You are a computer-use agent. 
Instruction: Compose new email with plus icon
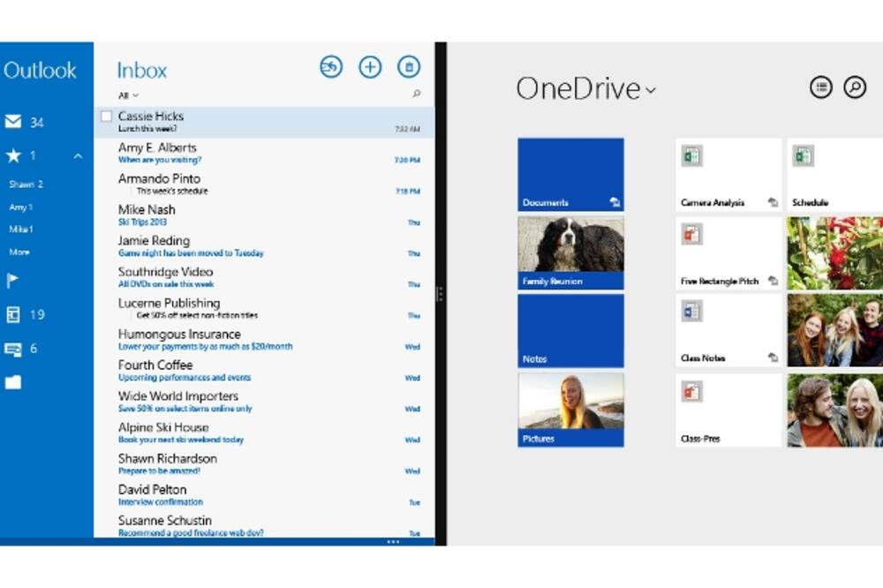(x=370, y=67)
